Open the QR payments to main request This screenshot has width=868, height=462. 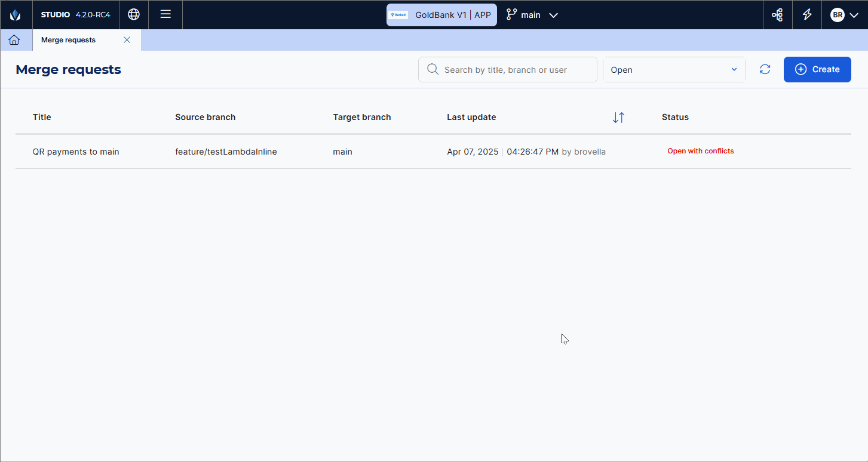[76, 152]
